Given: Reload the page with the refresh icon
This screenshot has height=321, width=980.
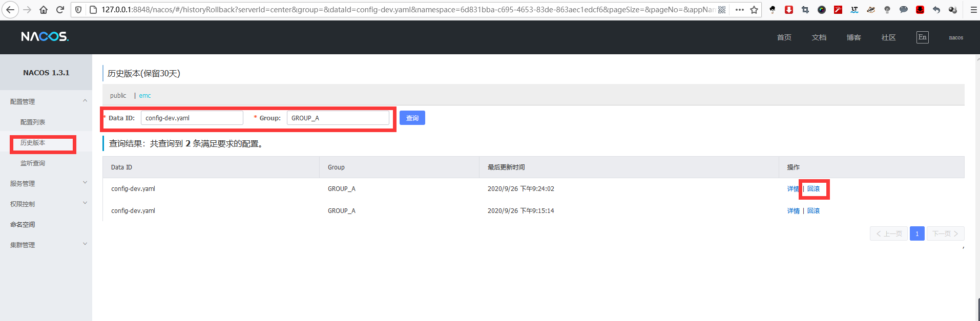Looking at the screenshot, I should click(60, 10).
